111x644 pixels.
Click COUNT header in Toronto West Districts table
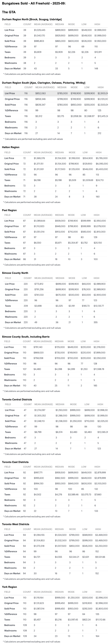pyautogui.click(x=27, y=529)
